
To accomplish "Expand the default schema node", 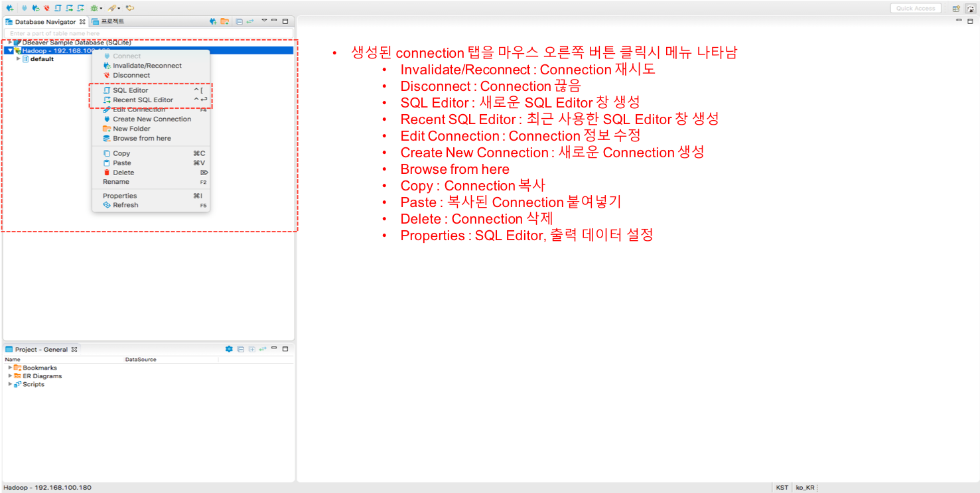I will (x=18, y=59).
